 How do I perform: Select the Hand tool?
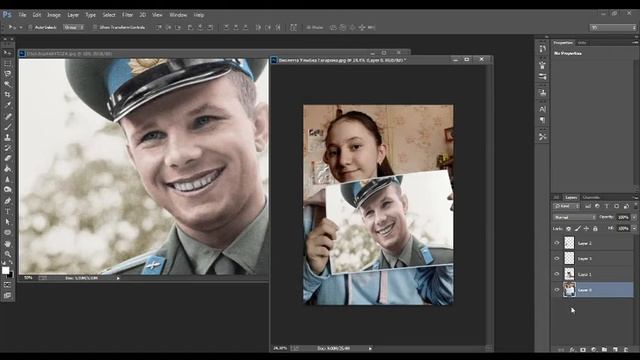(7, 244)
